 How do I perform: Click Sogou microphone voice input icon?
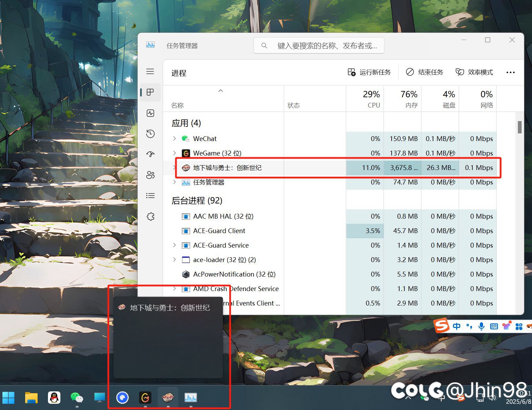pos(482,326)
